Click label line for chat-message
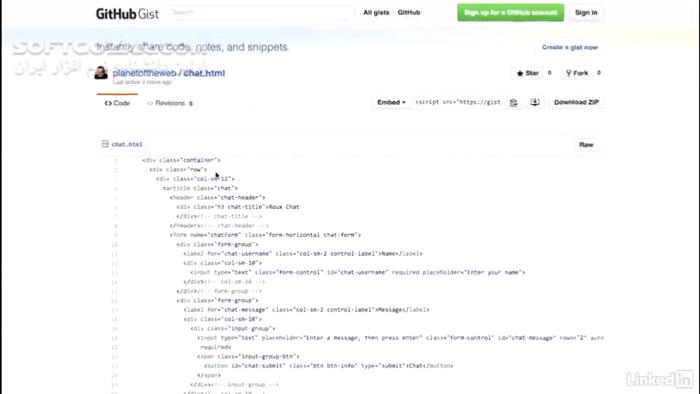The height and width of the screenshot is (394, 700). (306, 309)
